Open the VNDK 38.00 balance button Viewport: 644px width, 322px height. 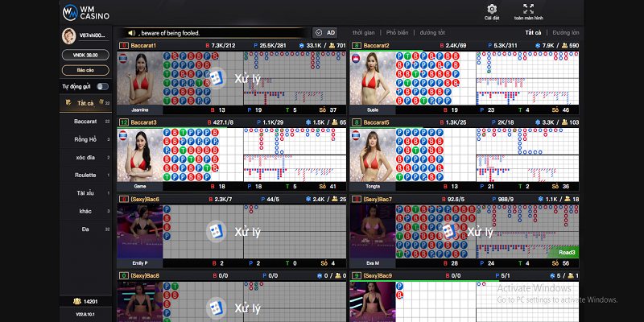(x=85, y=55)
